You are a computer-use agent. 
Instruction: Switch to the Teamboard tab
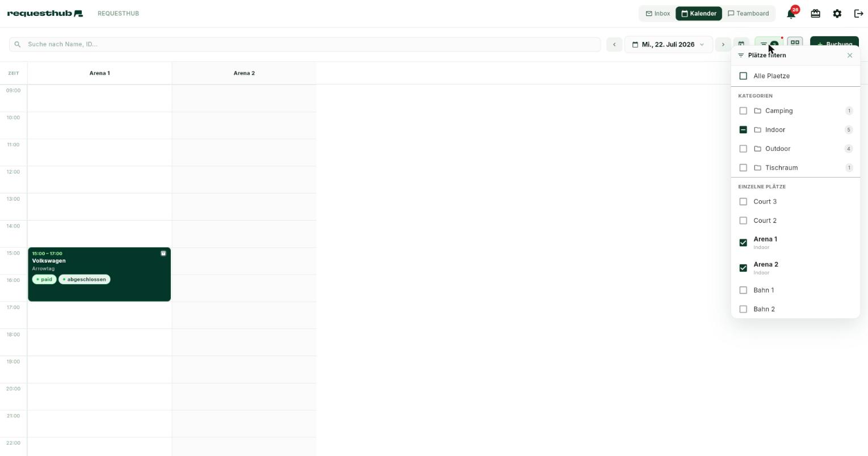[748, 14]
